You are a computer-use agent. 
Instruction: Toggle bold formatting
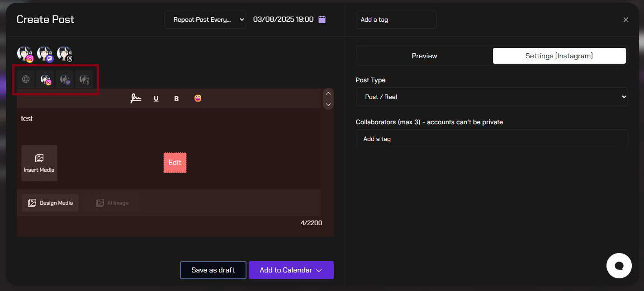click(x=176, y=99)
